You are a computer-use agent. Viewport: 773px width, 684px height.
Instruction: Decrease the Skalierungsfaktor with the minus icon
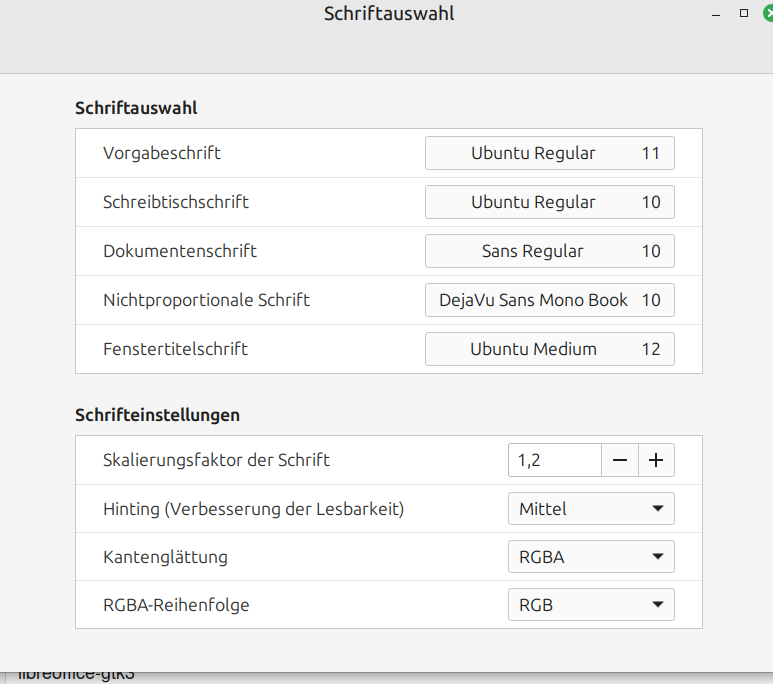pyautogui.click(x=620, y=460)
